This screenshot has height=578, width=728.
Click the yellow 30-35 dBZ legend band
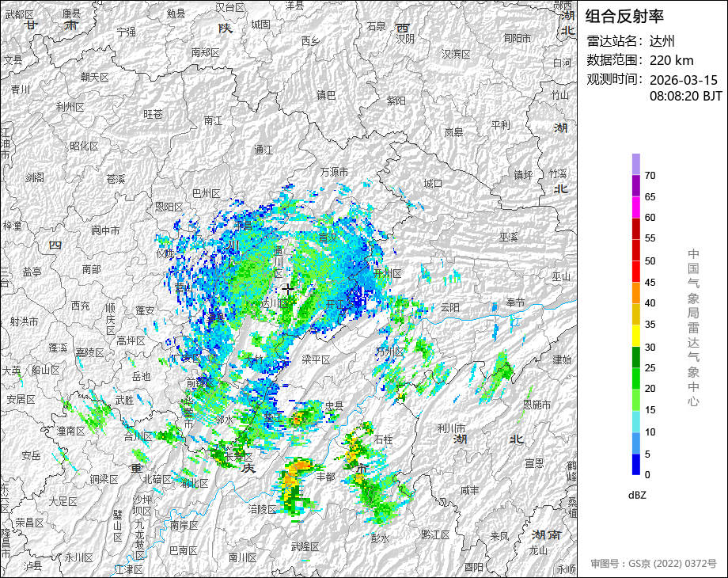[635, 336]
